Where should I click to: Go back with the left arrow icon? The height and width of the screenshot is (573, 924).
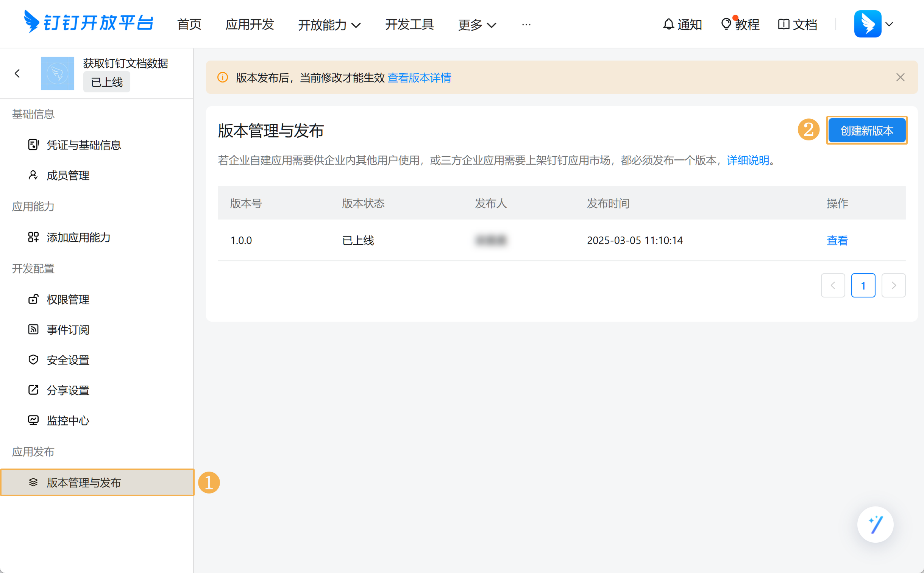(x=17, y=73)
